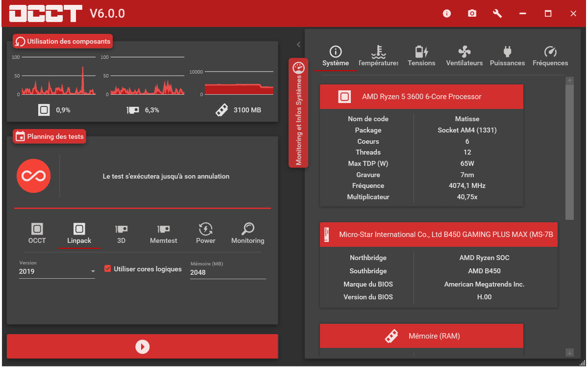Viewport: 588px width, 368px height.
Task: Click the AMD Ryzen SOC northbridge value
Action: 484,258
